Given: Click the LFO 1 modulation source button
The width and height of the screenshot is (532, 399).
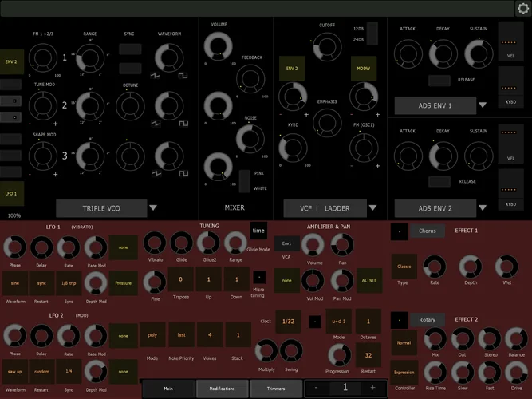Looking at the screenshot, I should click(x=13, y=195).
